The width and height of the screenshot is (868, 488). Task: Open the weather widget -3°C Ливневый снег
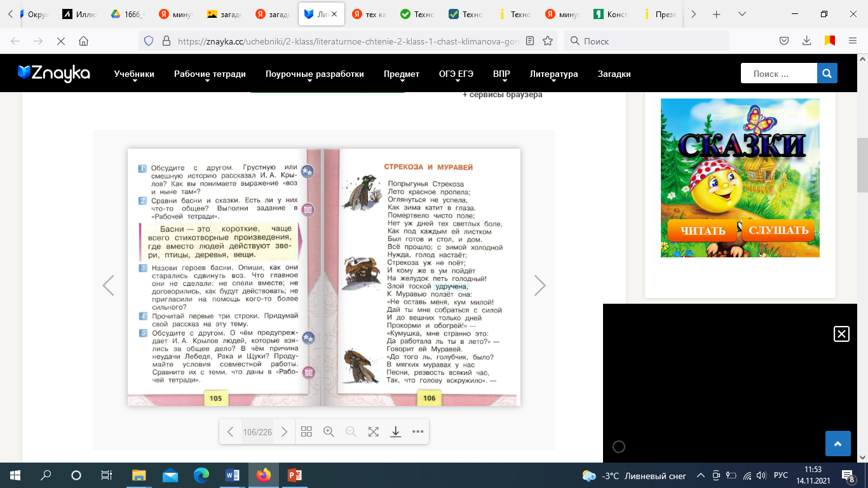(x=634, y=475)
